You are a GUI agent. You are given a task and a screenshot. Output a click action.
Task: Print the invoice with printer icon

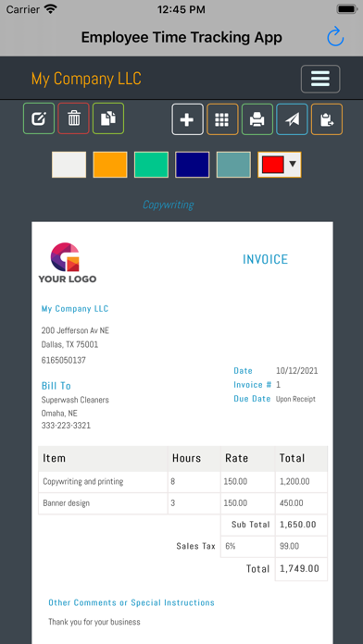tap(257, 119)
